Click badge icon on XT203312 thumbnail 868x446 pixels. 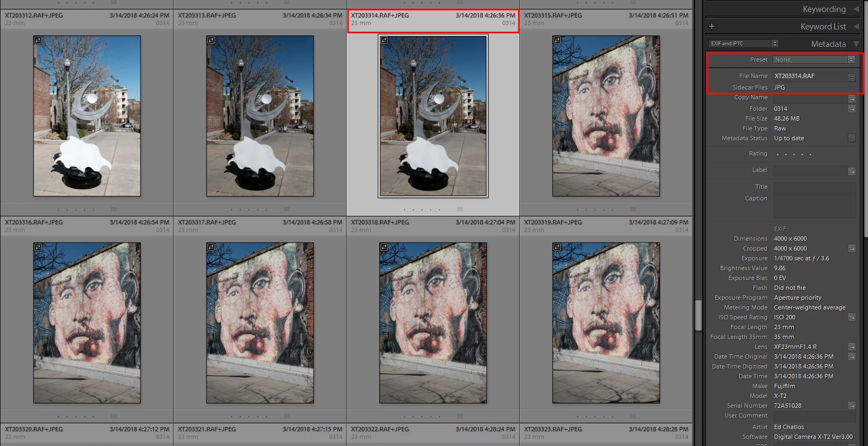38,40
